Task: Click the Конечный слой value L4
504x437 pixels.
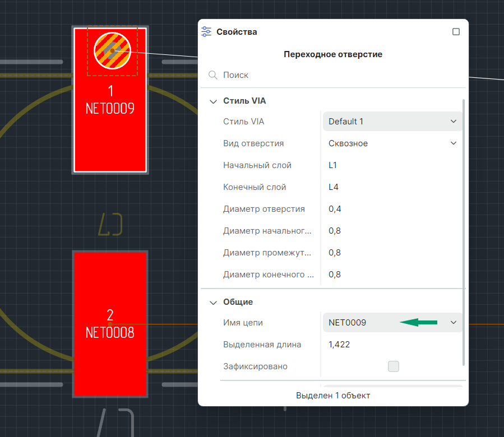Action: coord(334,187)
